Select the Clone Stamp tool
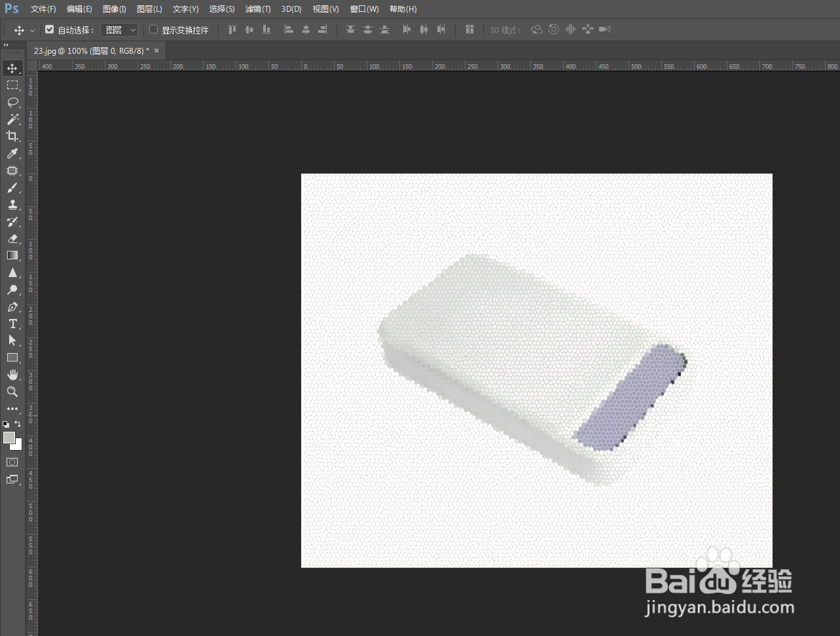This screenshot has width=840, height=636. coord(12,204)
